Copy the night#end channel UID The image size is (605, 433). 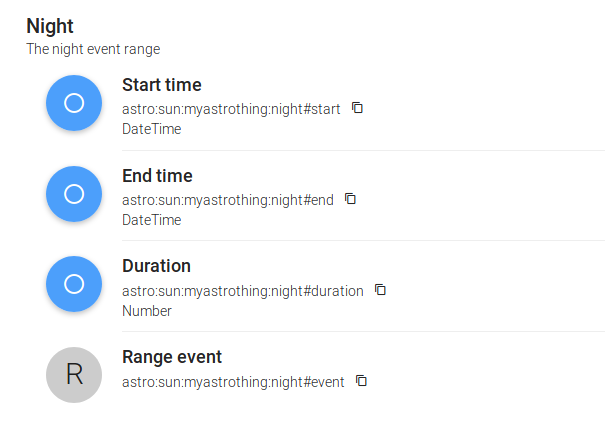click(350, 199)
